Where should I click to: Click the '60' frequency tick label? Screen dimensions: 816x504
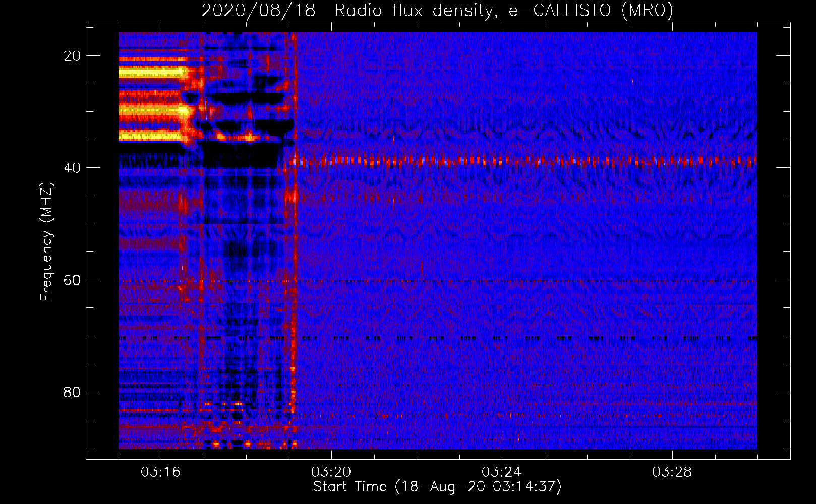point(72,280)
